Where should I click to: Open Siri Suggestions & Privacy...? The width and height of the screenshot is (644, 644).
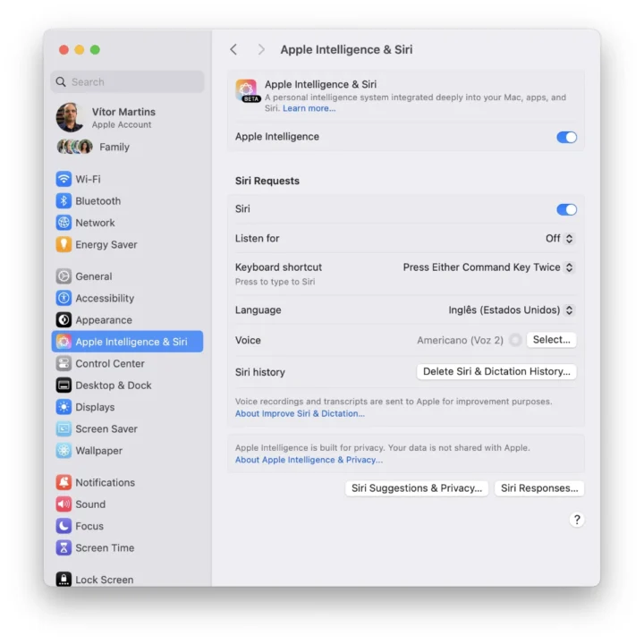pos(417,488)
